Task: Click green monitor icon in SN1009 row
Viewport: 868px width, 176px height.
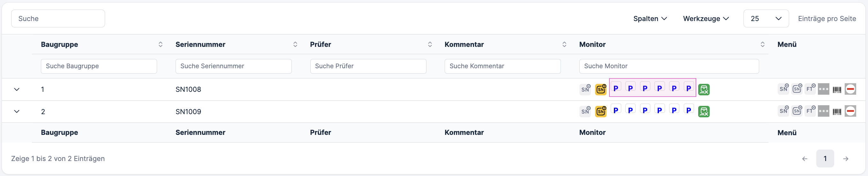Action: pyautogui.click(x=704, y=111)
